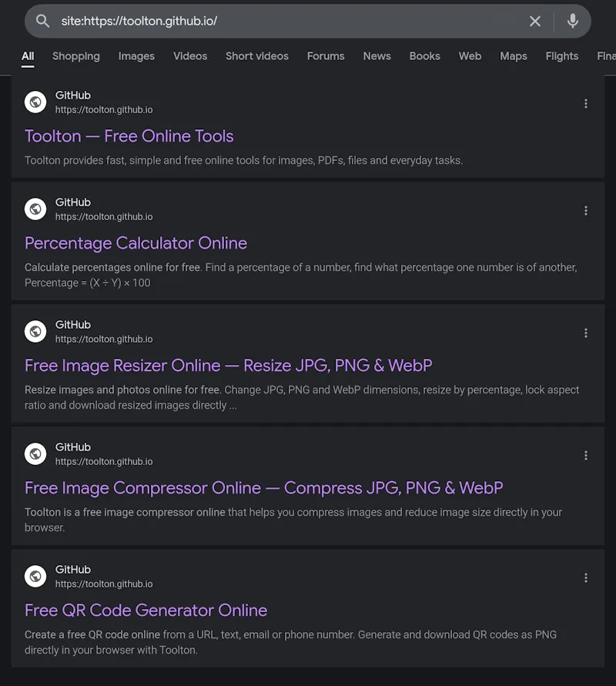Click GitHub site name above Image Resizer result
Viewport: 616px width, 686px height.
click(72, 325)
